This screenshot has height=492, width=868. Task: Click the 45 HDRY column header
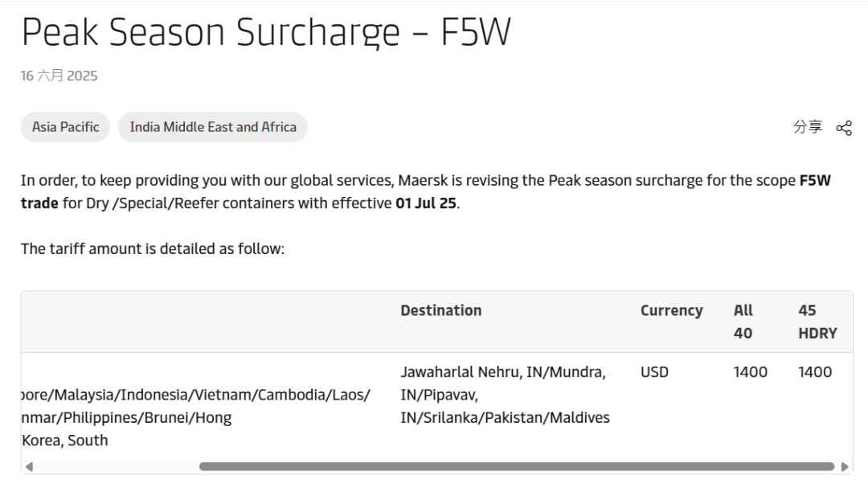tap(817, 321)
